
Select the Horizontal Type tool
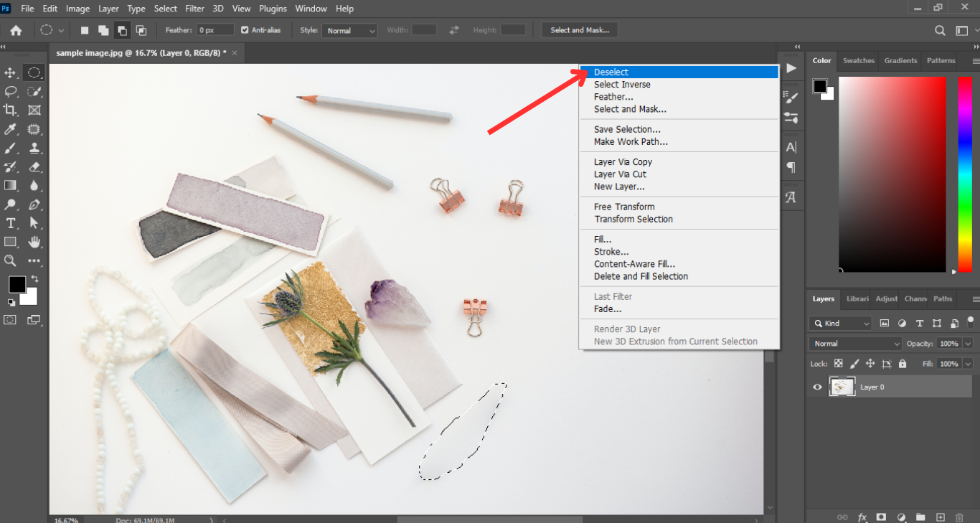[11, 223]
